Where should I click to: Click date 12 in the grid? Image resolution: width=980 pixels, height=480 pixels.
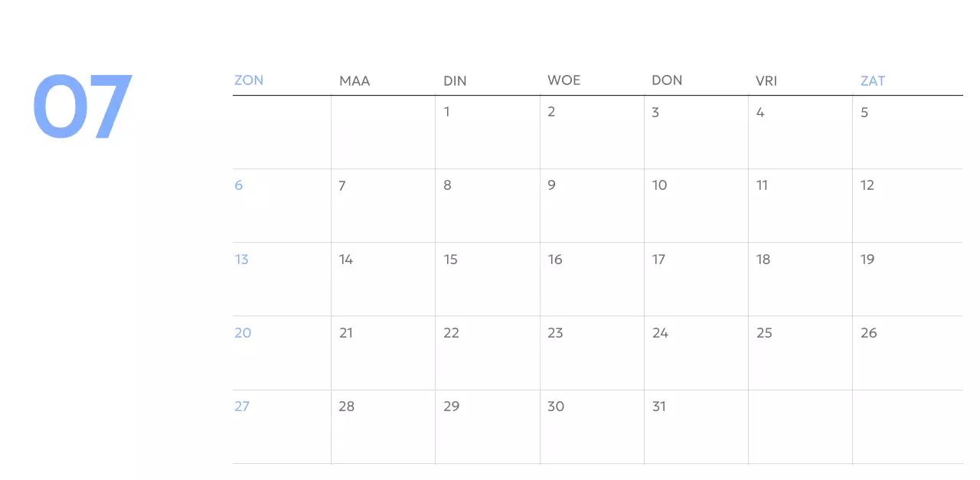(867, 185)
